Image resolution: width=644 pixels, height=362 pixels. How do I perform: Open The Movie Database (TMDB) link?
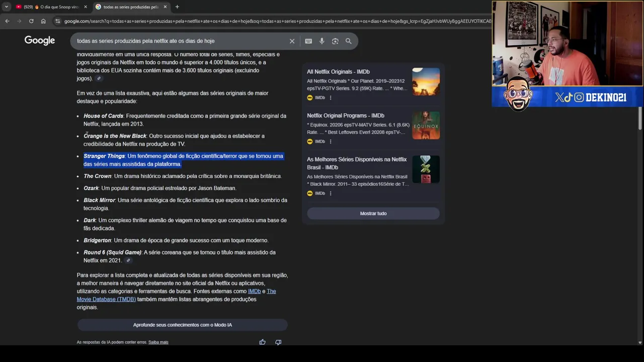(x=106, y=299)
